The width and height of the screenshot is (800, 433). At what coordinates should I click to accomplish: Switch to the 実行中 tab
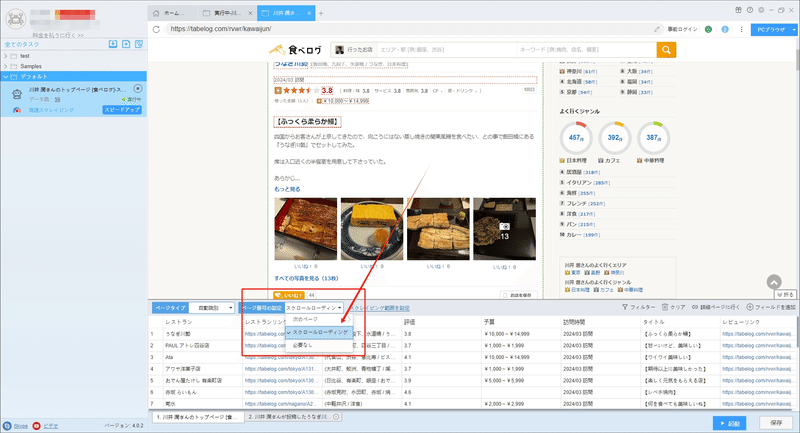[x=227, y=13]
